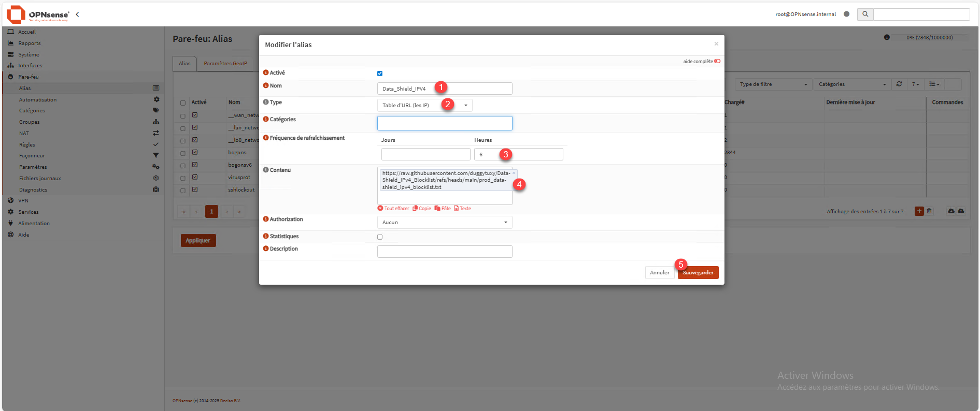Click the Tout effacer clear-all icon
The width and height of the screenshot is (980, 411).
tap(380, 209)
